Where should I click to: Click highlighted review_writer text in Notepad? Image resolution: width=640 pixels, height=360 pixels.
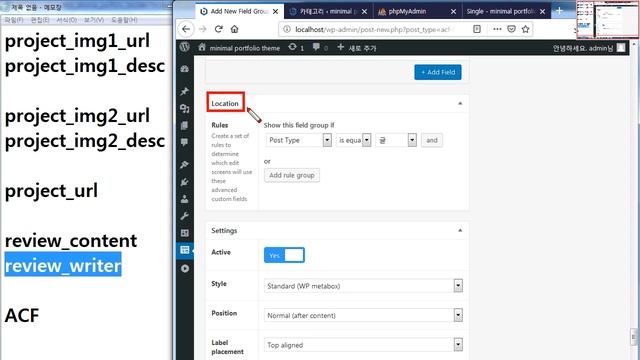click(63, 265)
